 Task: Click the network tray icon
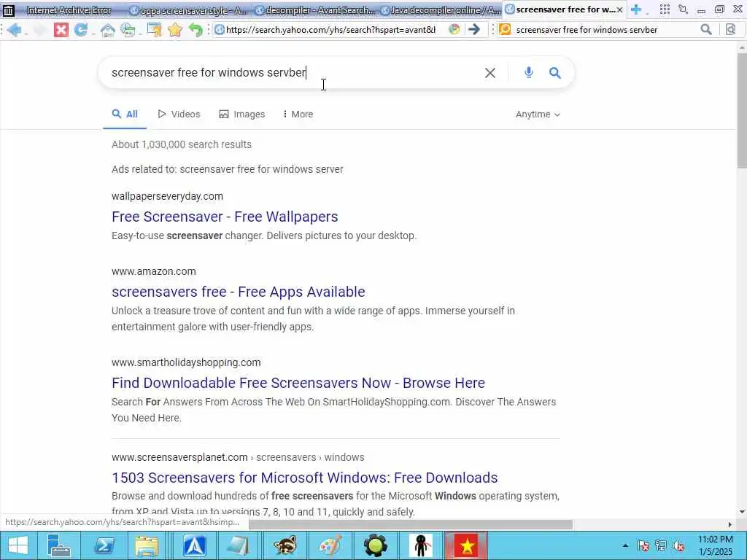pyautogui.click(x=661, y=545)
